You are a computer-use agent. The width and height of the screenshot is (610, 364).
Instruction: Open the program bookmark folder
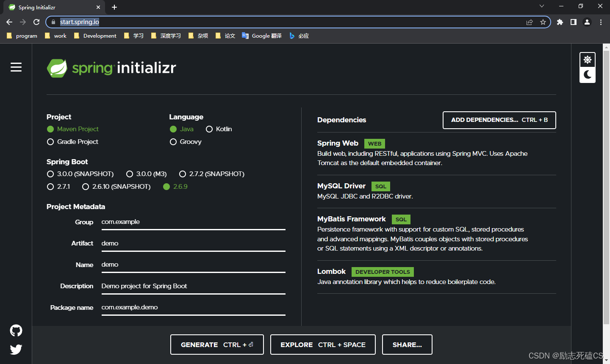tap(22, 36)
